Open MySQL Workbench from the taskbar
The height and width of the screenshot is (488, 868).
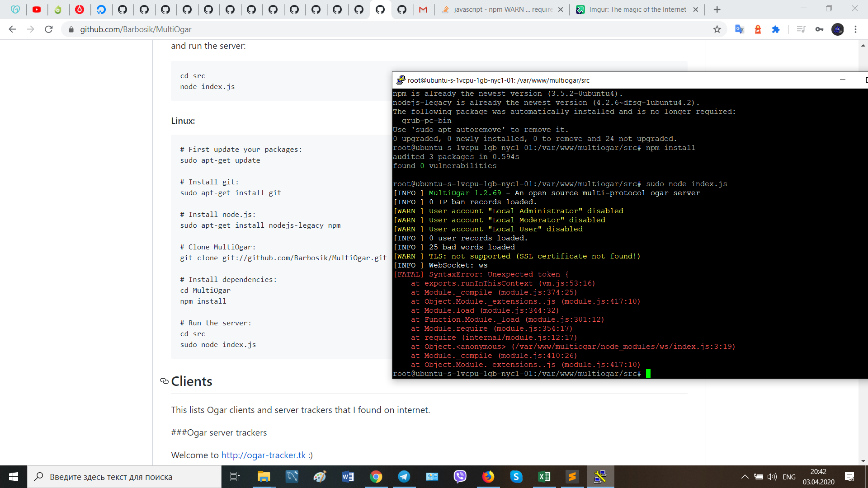[x=292, y=477]
